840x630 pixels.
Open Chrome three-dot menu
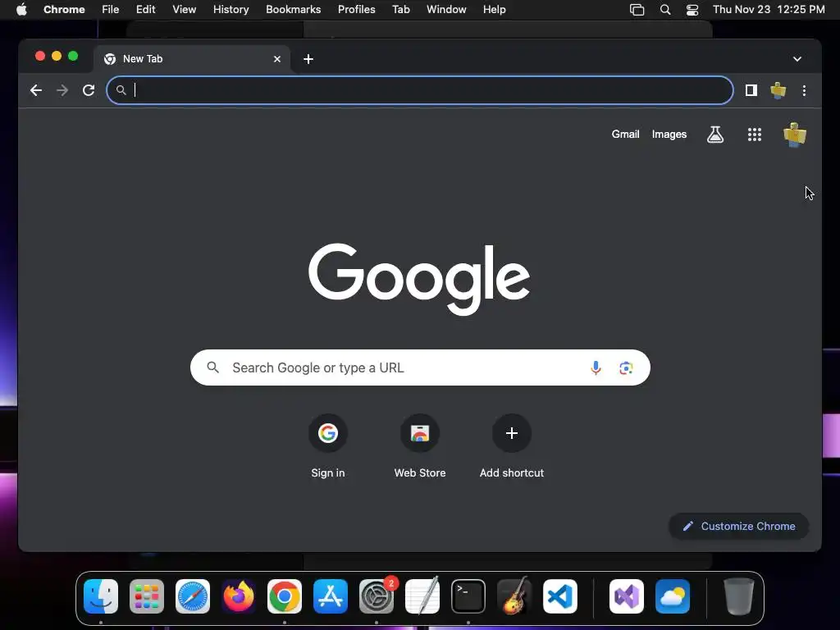[x=804, y=90]
